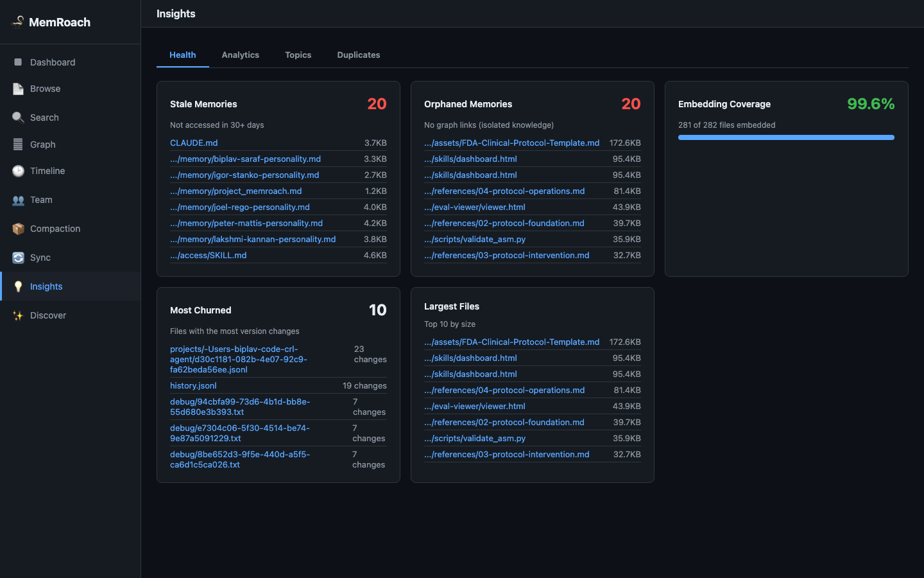Click the Embedding Coverage progress bar
The height and width of the screenshot is (578, 924).
click(x=786, y=137)
